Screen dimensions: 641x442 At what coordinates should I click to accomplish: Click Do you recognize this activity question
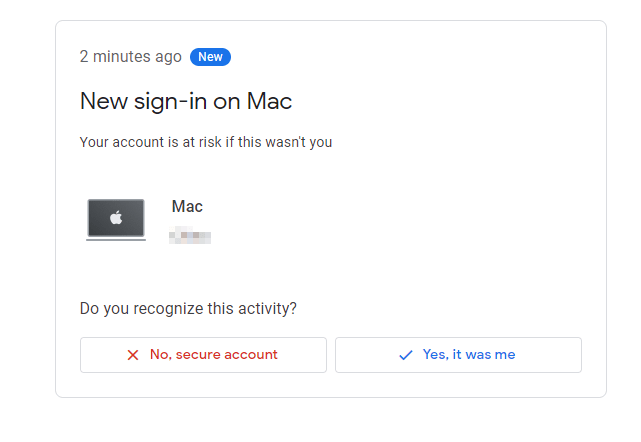point(188,309)
